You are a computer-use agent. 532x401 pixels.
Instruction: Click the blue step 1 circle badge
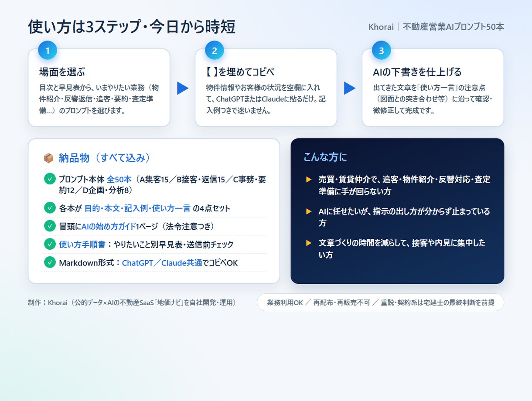48,51
